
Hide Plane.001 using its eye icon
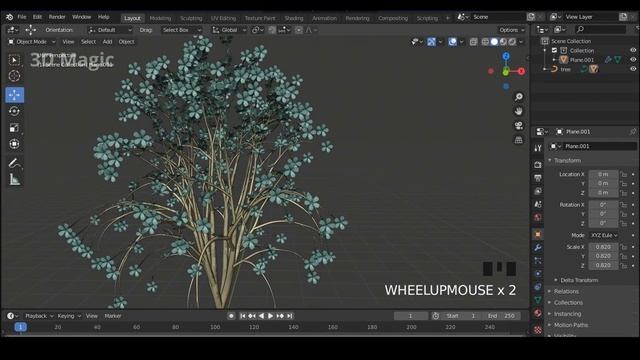[x=633, y=60]
